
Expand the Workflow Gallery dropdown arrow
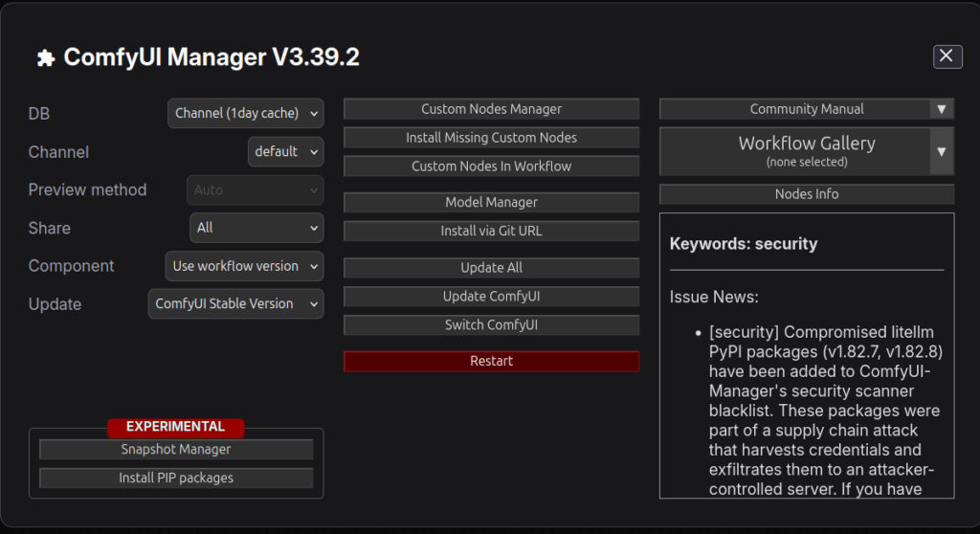pos(942,151)
